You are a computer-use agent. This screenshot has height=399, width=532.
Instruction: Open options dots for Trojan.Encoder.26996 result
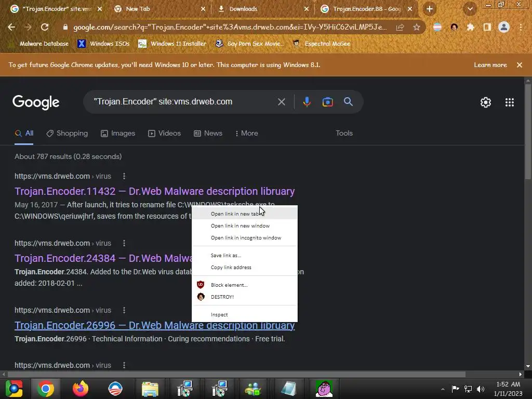pyautogui.click(x=124, y=310)
